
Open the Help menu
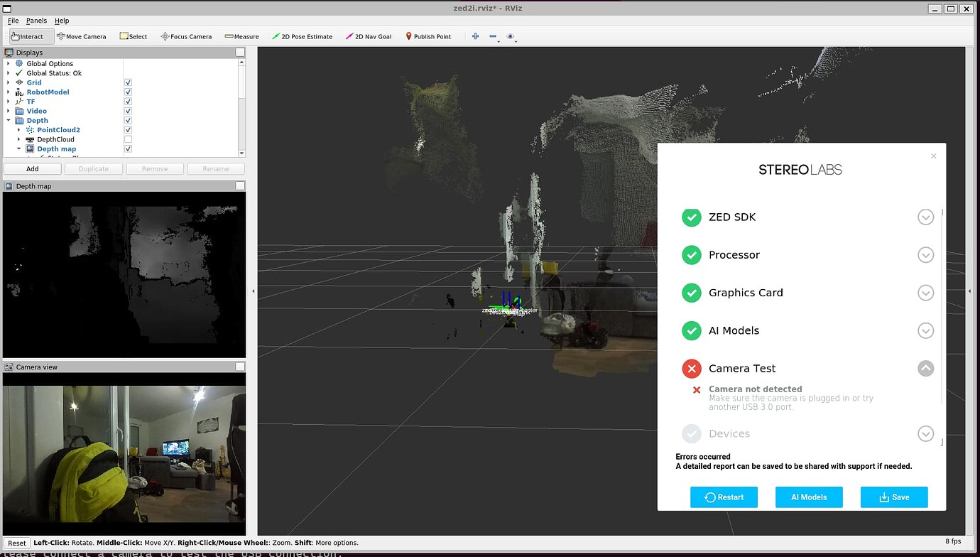pyautogui.click(x=62, y=21)
